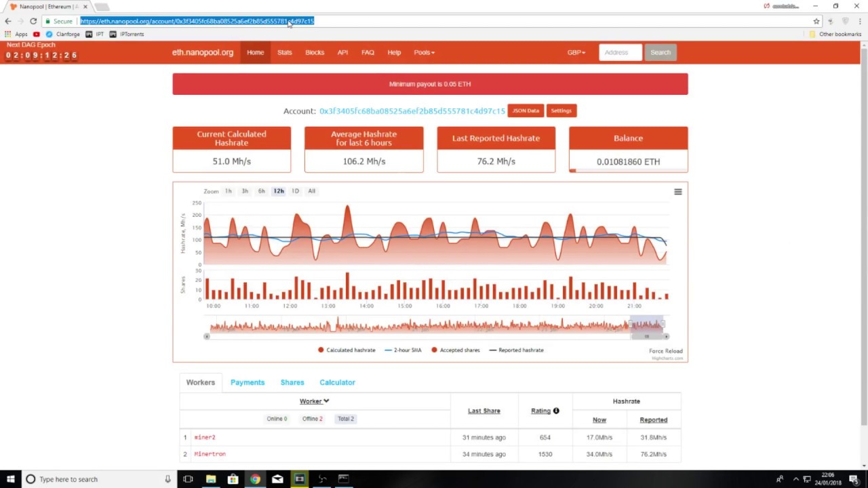Reload the page with the refresh icon

click(x=33, y=21)
